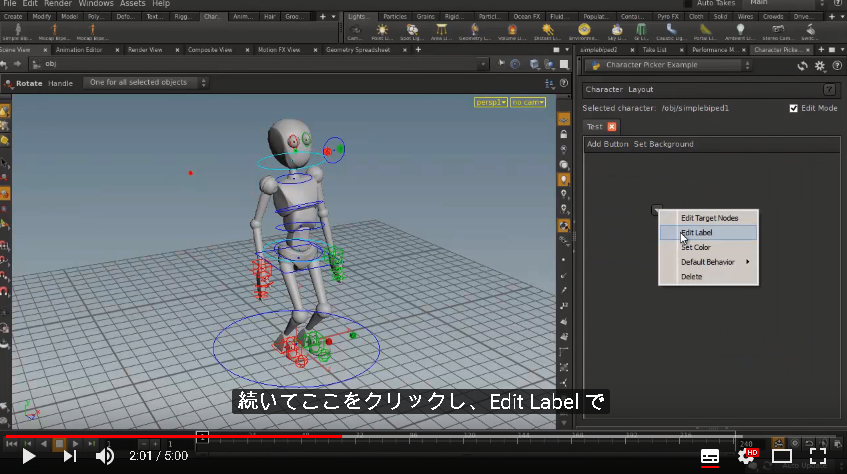Click the Geometry Light shelf icon

pyautogui.click(x=474, y=31)
